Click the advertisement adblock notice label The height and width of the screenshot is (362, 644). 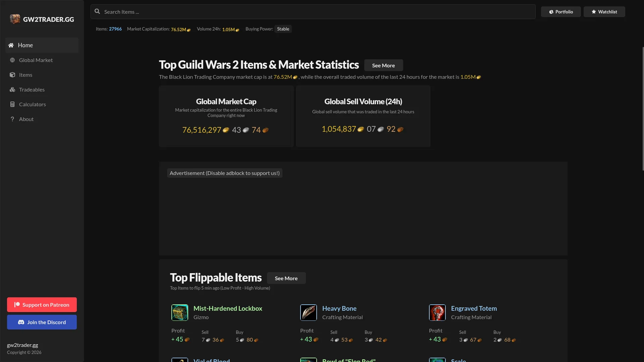(x=225, y=173)
